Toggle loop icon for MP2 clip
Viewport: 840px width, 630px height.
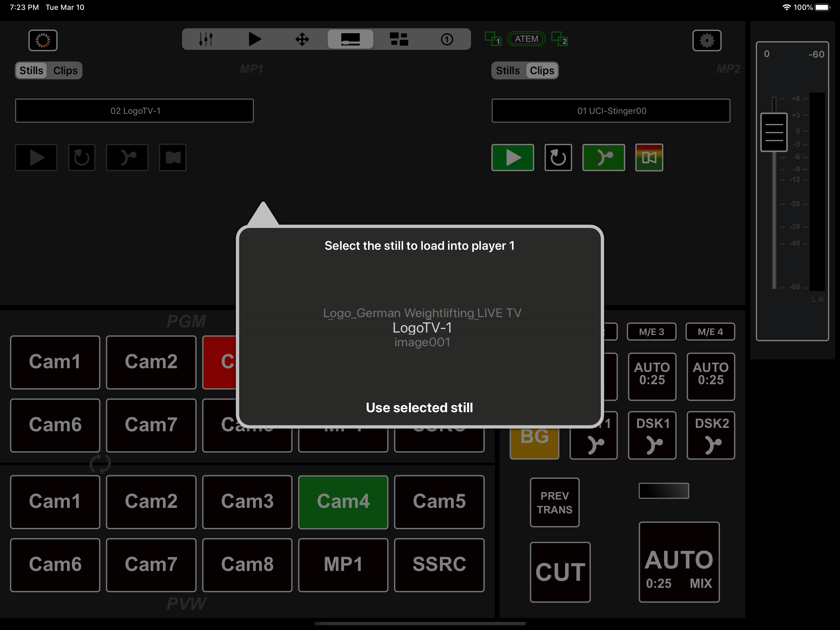[558, 157]
